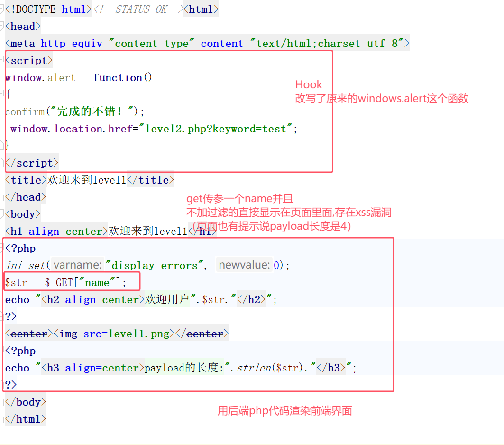The image size is (504, 445).
Task: Click the level1.png image source value
Action: 138,334
